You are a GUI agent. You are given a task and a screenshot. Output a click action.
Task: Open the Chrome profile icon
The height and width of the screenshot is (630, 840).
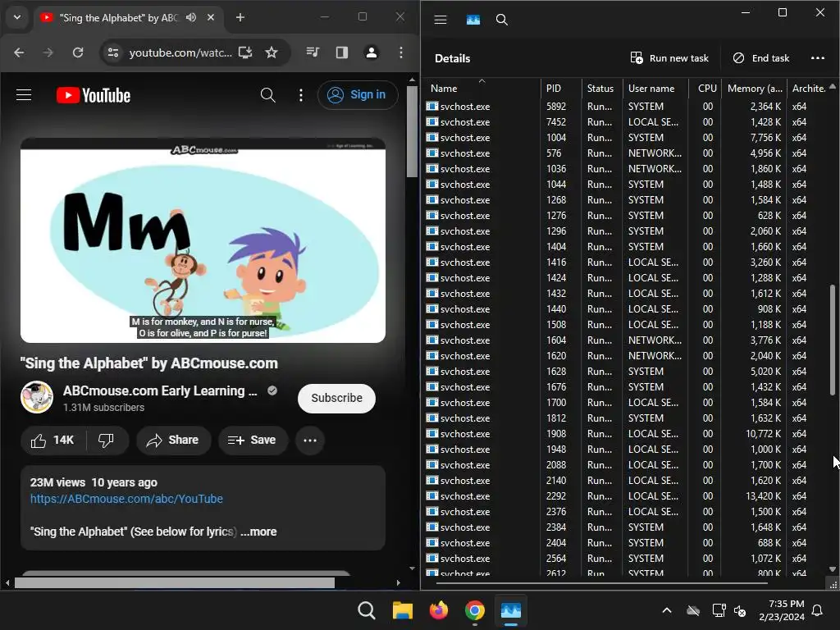tap(372, 52)
